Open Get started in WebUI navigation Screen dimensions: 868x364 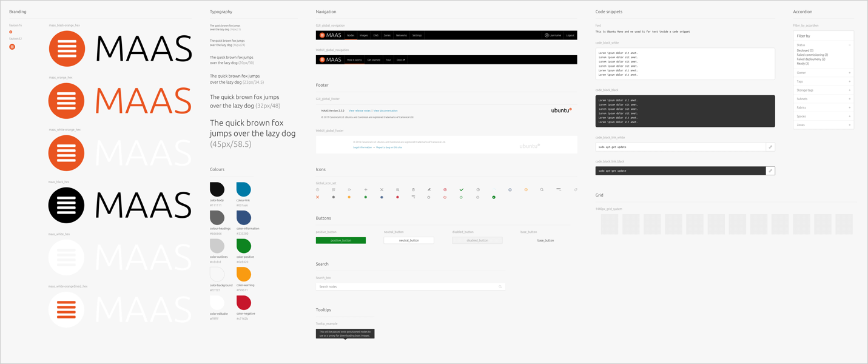pos(374,59)
